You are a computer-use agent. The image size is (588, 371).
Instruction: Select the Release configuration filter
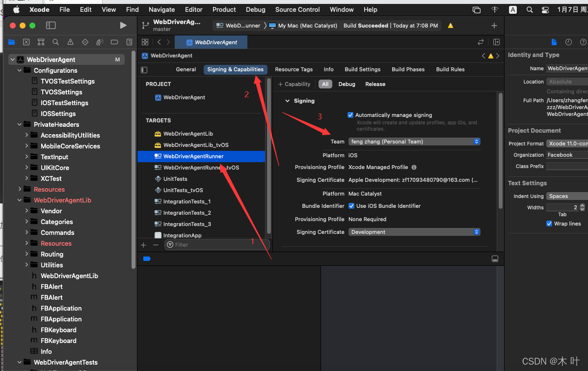coord(375,84)
